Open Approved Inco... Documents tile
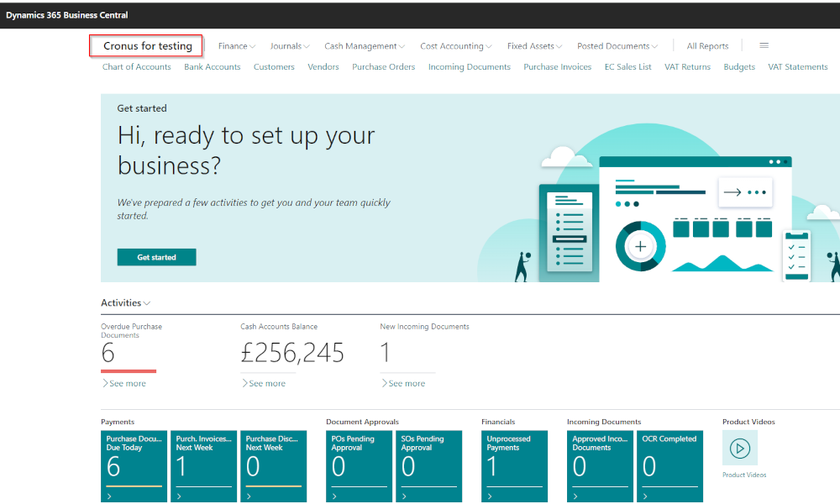840x504 pixels. click(600, 466)
